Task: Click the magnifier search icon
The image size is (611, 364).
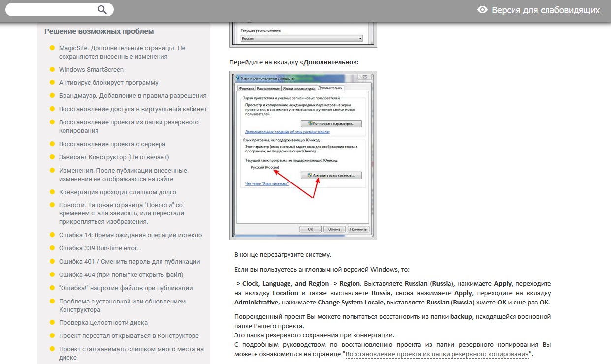Action: coord(102,10)
